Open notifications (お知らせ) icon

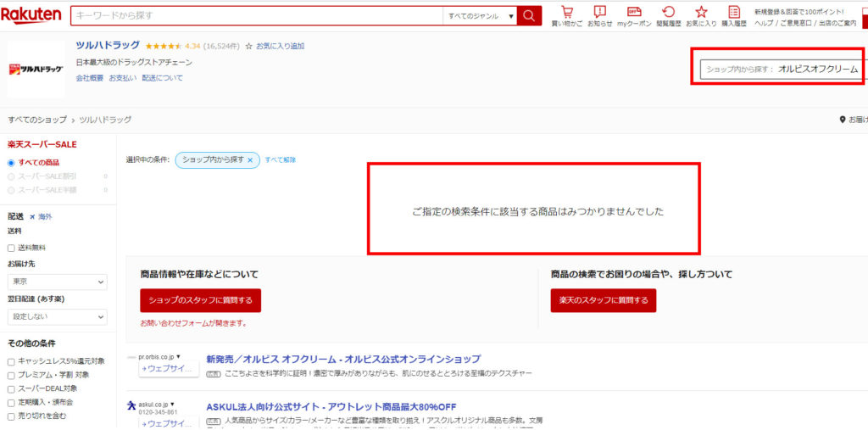pos(600,16)
